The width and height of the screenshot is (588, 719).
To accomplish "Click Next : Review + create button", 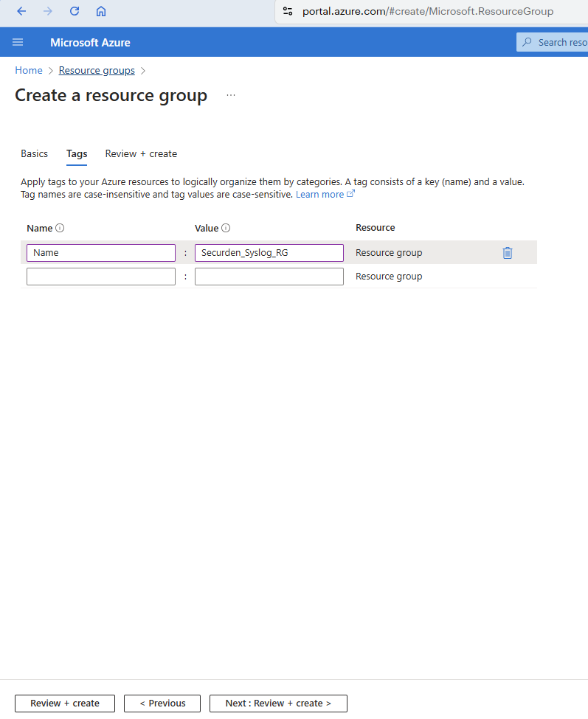I will coord(278,704).
